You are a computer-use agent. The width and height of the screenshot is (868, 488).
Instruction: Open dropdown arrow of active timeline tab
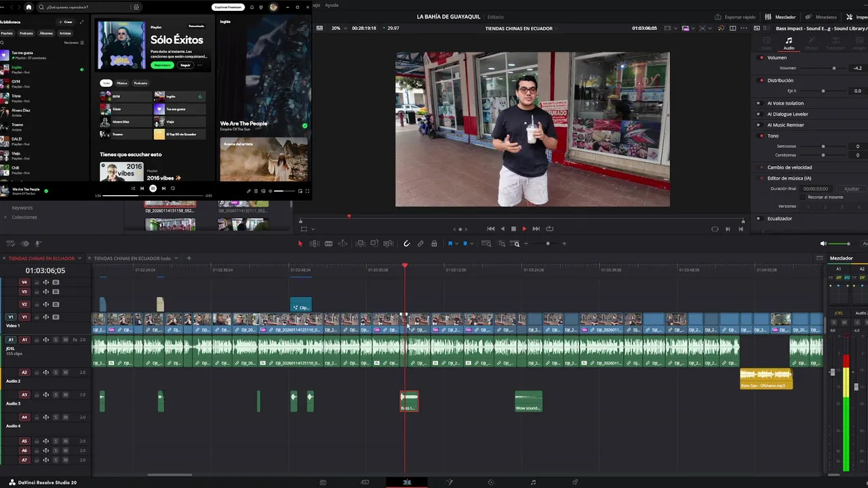point(80,258)
